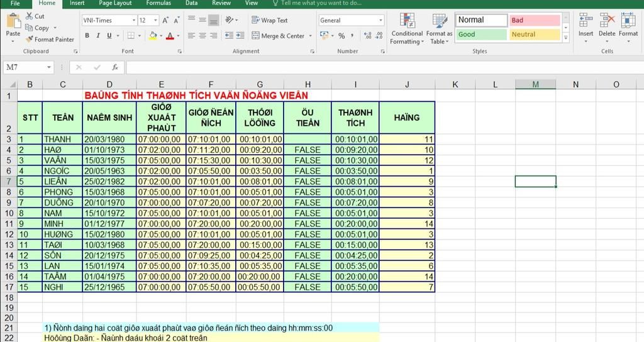Increase font size with the larger A
The image size is (644, 342).
point(165,21)
